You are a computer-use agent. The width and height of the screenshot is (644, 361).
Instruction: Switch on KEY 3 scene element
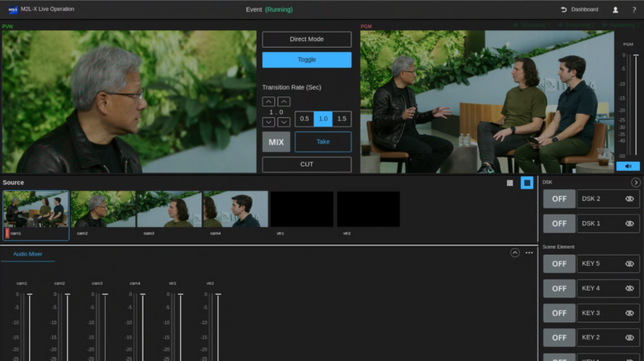click(558, 312)
